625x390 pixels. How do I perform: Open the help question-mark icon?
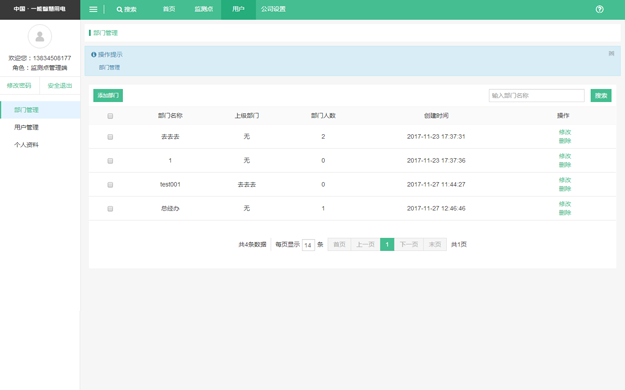point(599,9)
